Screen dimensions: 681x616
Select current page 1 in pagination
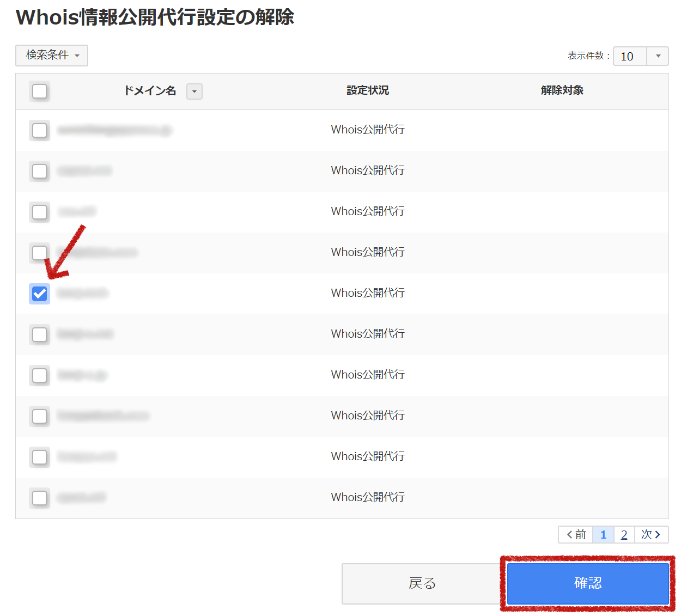(x=603, y=535)
